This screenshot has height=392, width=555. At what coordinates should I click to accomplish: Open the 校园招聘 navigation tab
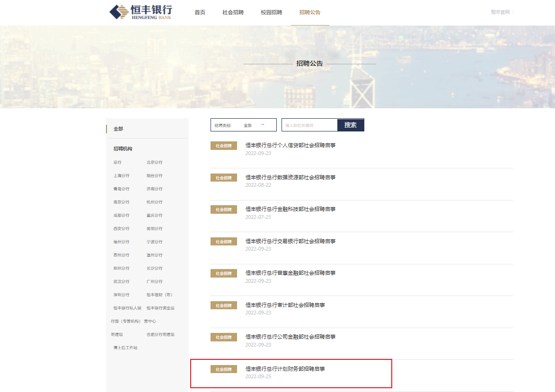272,12
